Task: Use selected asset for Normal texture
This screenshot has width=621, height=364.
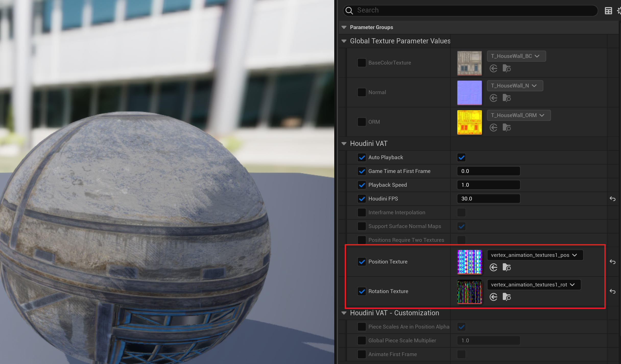Action: click(x=494, y=98)
